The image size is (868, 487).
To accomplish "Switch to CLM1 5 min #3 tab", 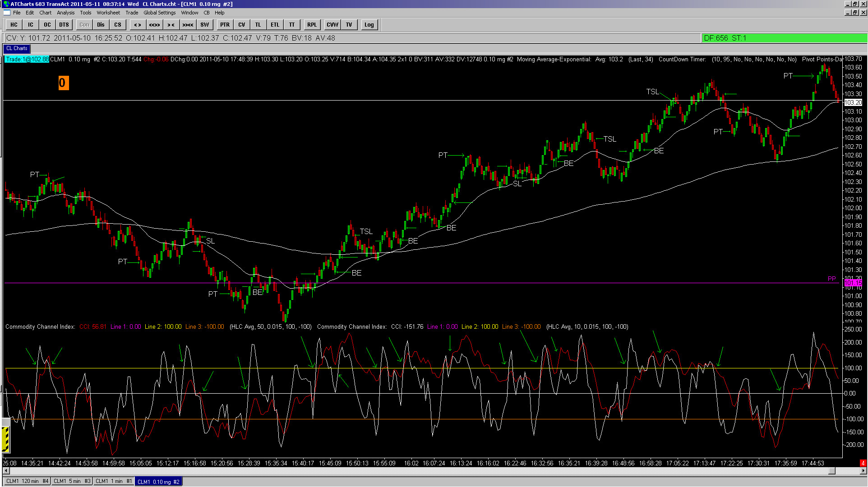I will pyautogui.click(x=72, y=481).
